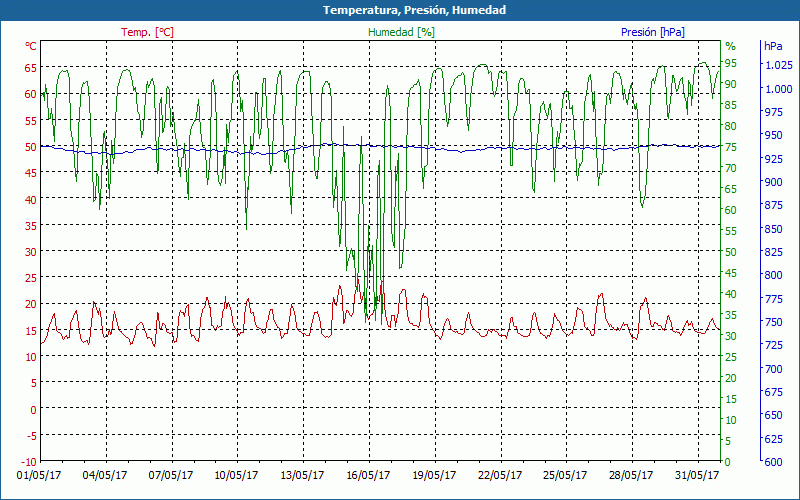Screen dimensions: 800x500
Task: Click the 07/05/17 date label
Action: point(170,475)
